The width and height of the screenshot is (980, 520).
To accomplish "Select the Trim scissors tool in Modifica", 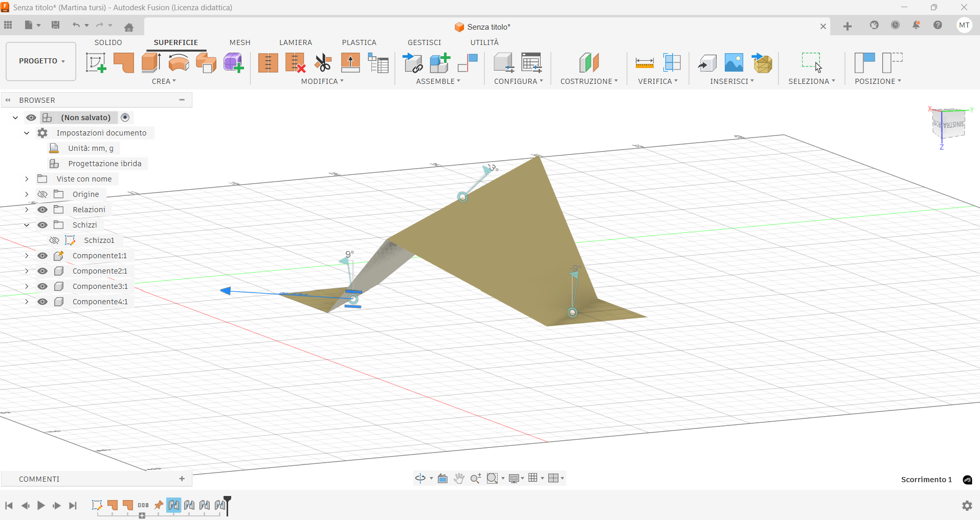I will click(x=323, y=63).
